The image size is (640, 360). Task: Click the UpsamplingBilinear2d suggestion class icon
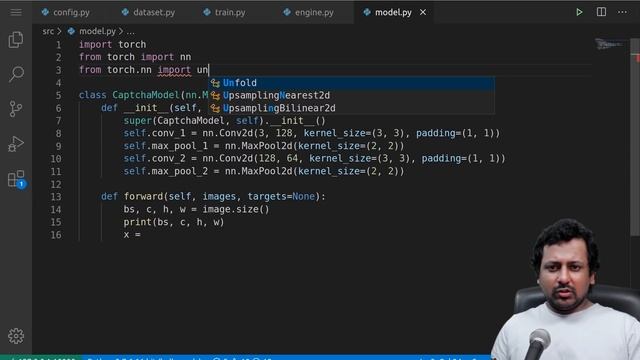coord(215,108)
